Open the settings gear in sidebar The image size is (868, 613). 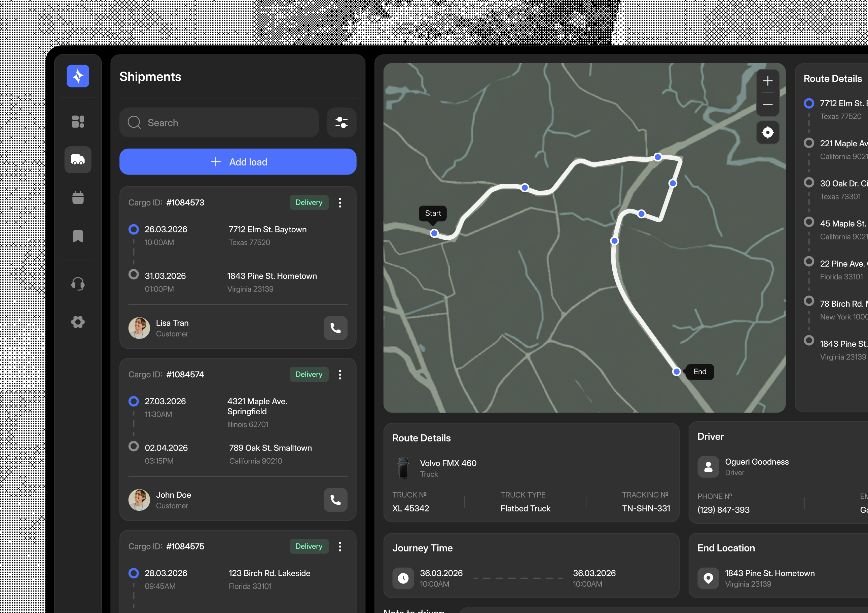[78, 322]
